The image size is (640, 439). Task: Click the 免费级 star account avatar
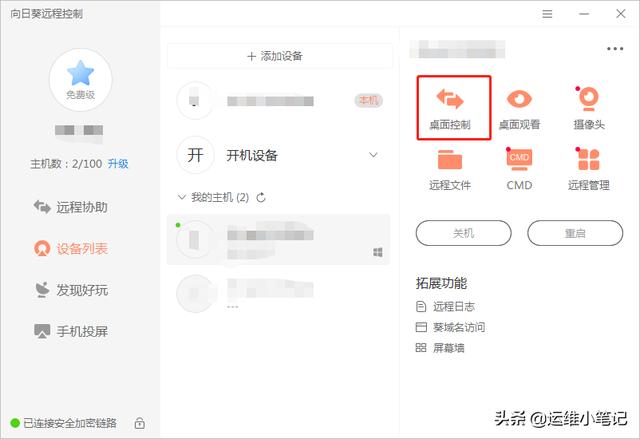point(80,80)
